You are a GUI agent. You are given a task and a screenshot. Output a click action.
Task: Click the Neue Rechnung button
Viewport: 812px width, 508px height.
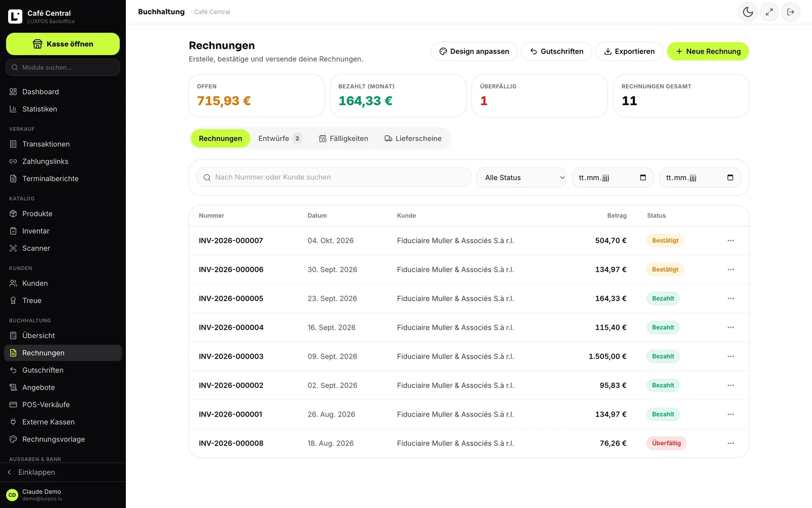tap(708, 51)
